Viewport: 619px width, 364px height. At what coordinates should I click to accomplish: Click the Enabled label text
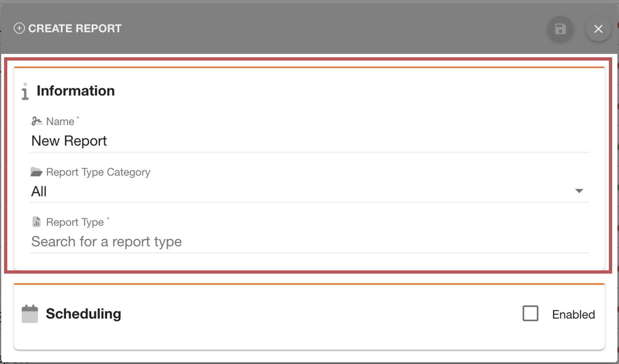click(573, 314)
